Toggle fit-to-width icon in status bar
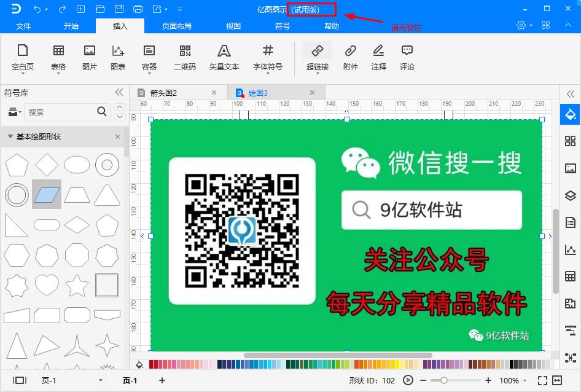581x392 pixels. tap(557, 380)
